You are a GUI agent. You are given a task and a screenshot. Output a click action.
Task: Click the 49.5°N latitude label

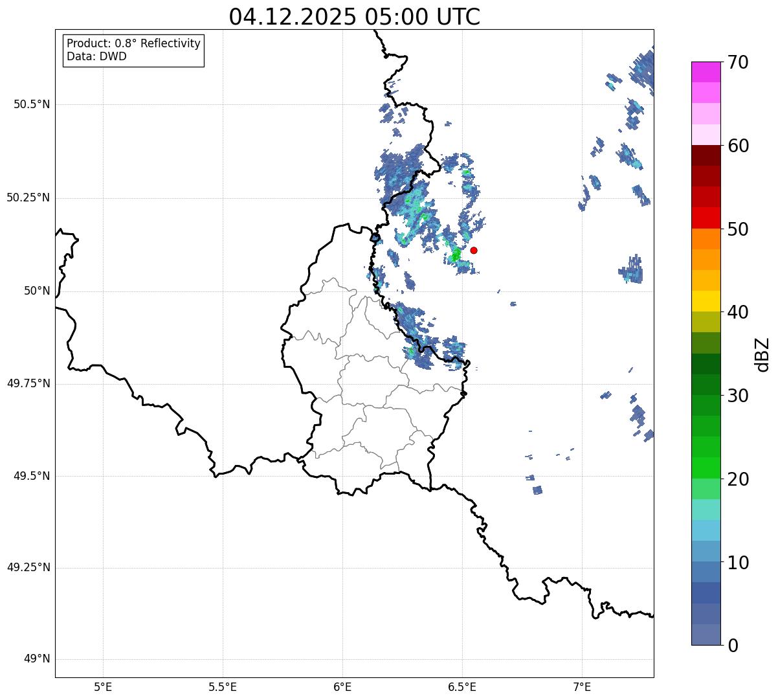click(32, 476)
